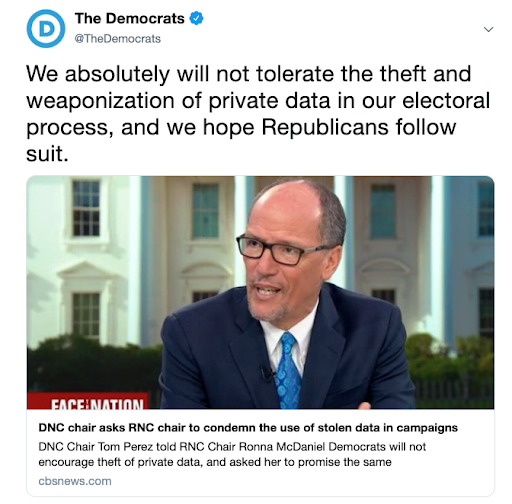Open the interview image thumbnail in link card
Image resolution: width=512 pixels, height=504 pixels.
[x=260, y=292]
